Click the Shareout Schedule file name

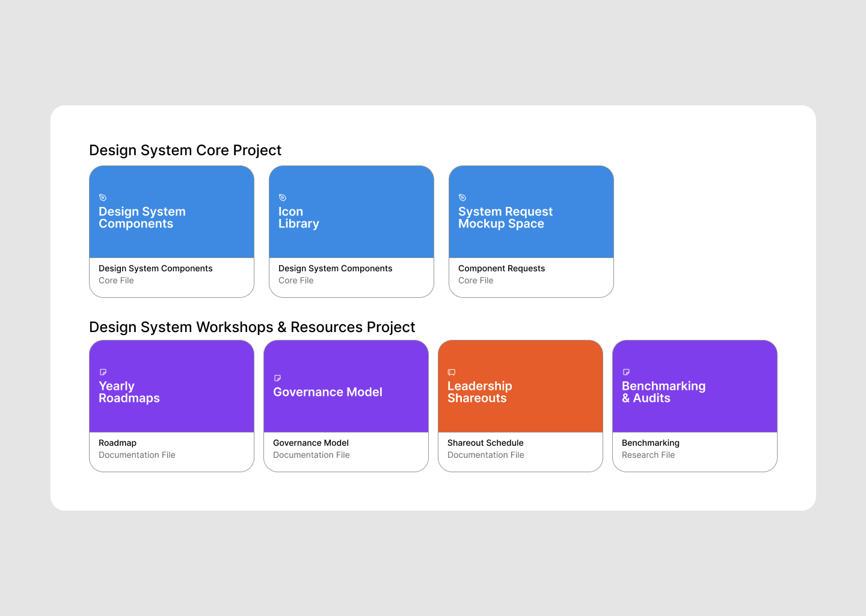(485, 443)
